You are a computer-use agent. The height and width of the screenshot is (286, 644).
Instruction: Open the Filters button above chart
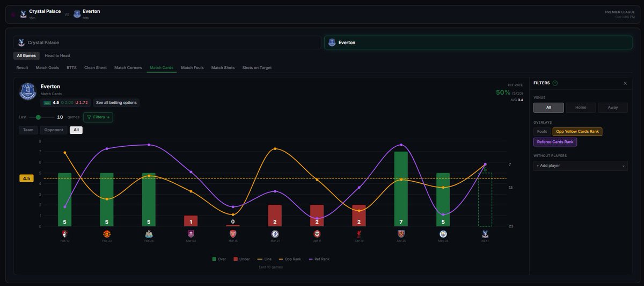coord(98,117)
